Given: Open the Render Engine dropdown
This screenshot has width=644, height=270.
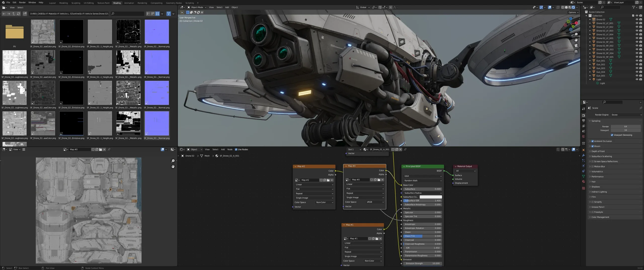Looking at the screenshot, I should tap(626, 115).
